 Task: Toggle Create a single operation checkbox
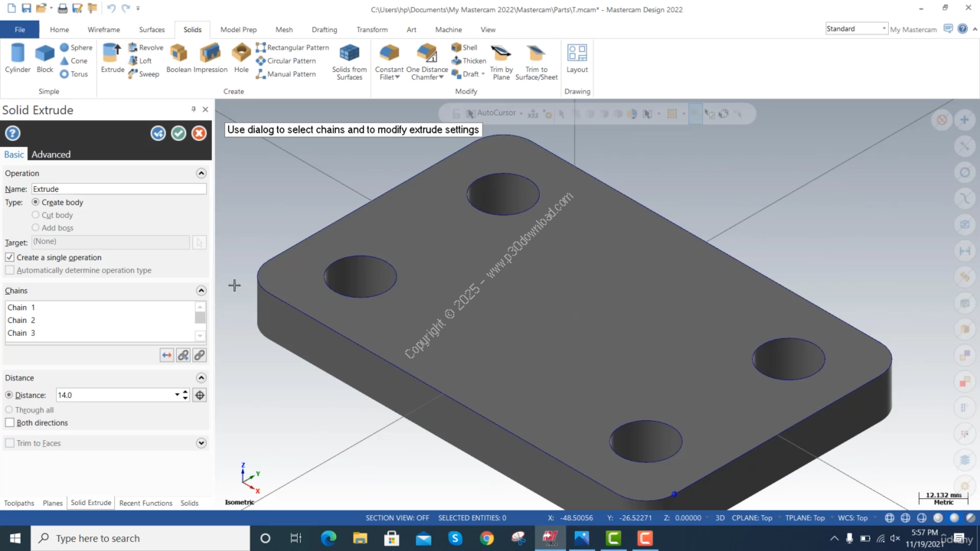(10, 257)
